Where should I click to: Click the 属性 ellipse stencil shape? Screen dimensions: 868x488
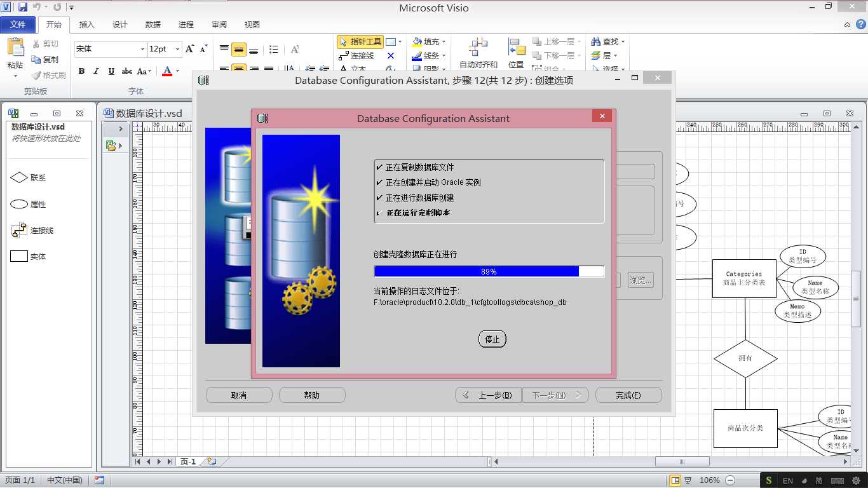(x=19, y=205)
